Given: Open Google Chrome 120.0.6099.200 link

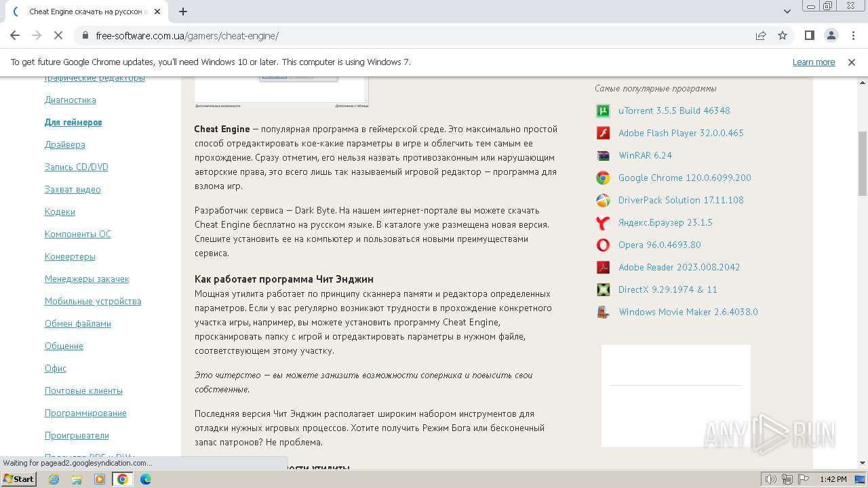Looking at the screenshot, I should pos(685,178).
